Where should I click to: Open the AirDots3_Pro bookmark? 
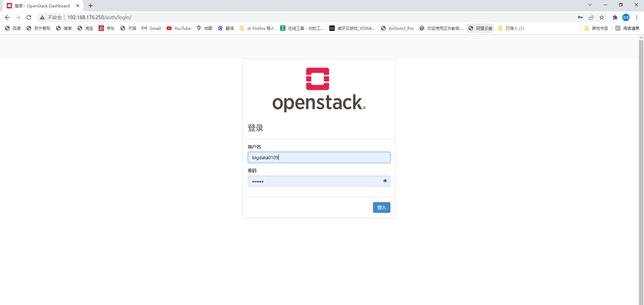pos(397,28)
